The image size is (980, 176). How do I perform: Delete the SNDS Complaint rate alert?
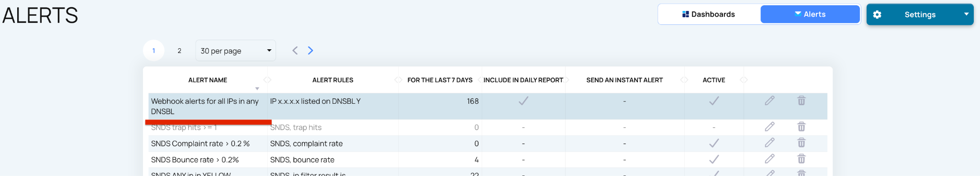(802, 143)
